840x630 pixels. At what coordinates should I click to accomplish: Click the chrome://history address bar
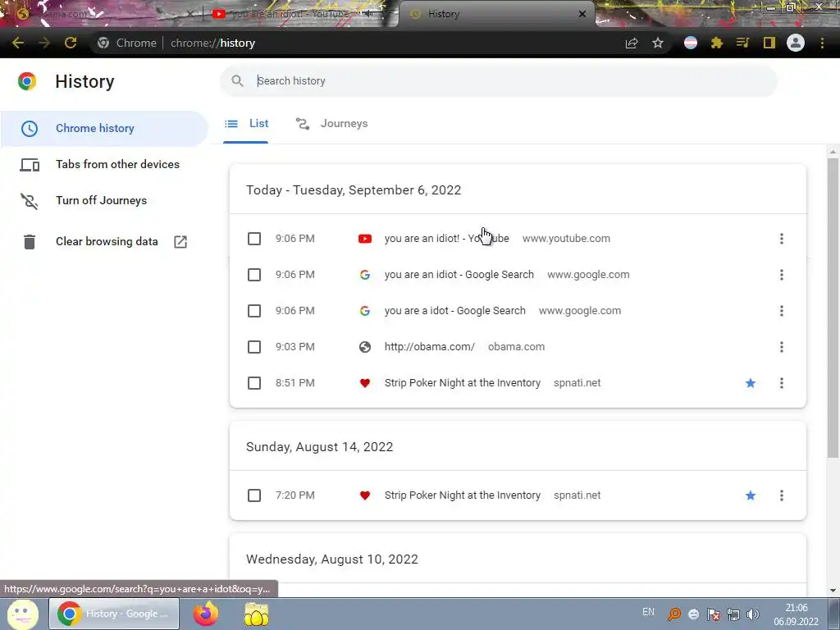tap(354, 43)
